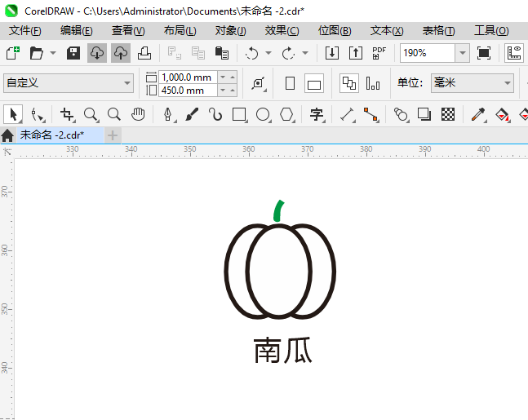Click the Save floppy disk icon

pyautogui.click(x=73, y=53)
